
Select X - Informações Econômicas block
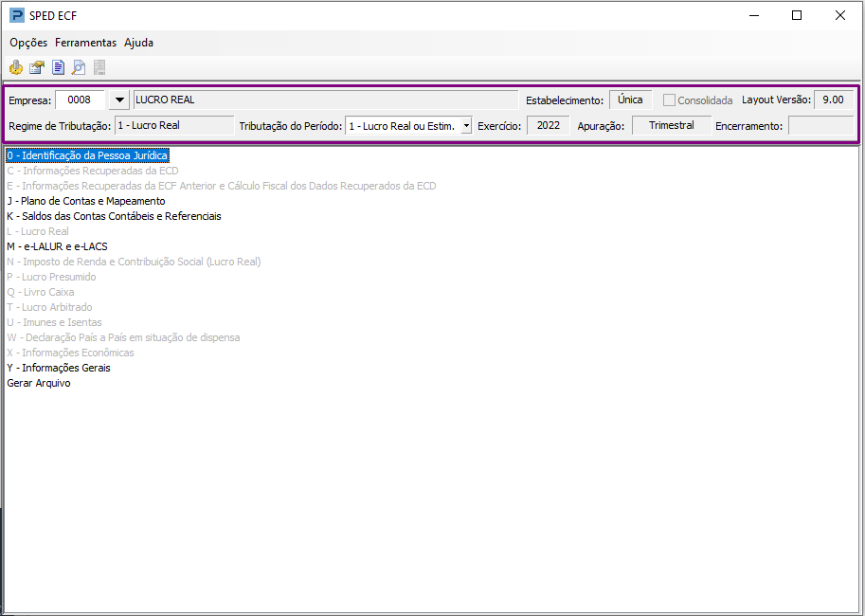[x=70, y=353]
